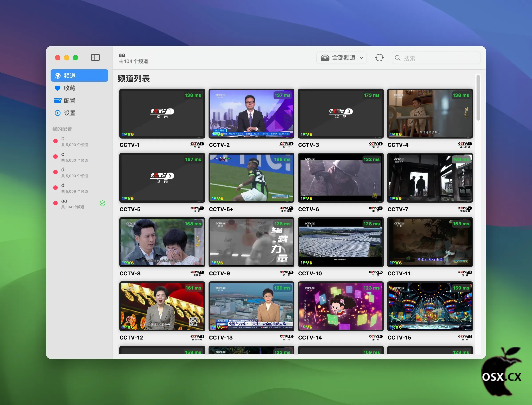Click the CCTV 15 logo icon beside CCTV-15
Image resolution: width=532 pixels, height=405 pixels.
click(465, 337)
